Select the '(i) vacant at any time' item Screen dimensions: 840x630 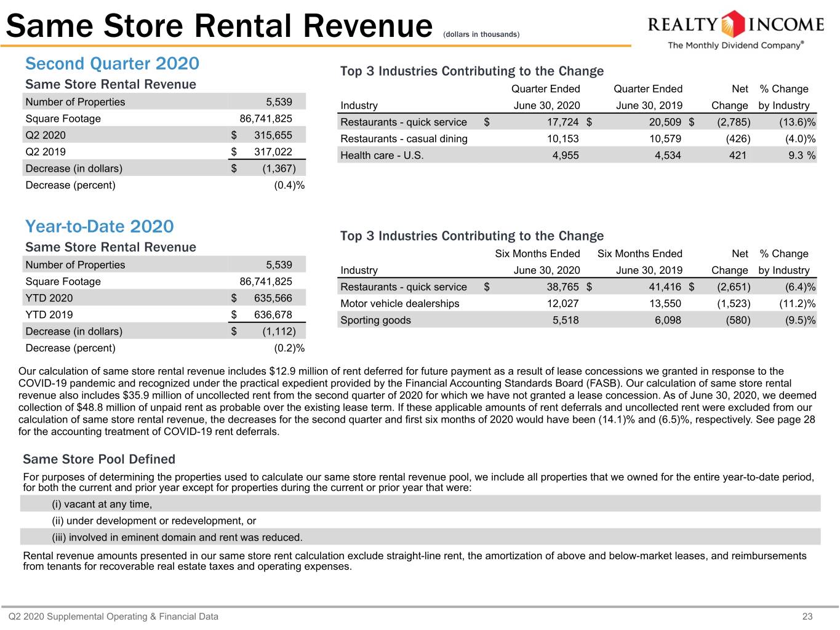pyautogui.click(x=102, y=504)
